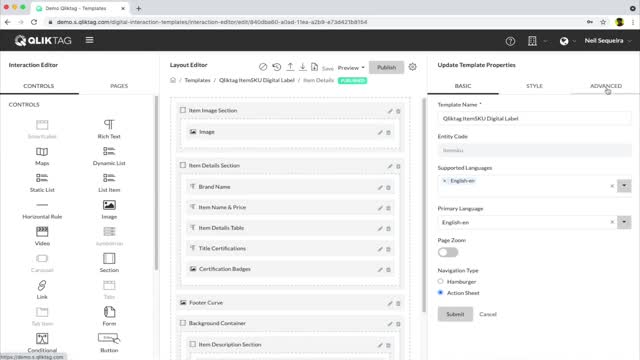Click the Cancel link
The height and width of the screenshot is (360, 640).
pos(488,314)
